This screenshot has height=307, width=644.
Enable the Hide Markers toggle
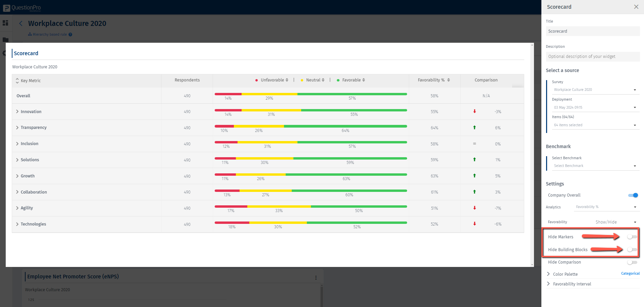[x=632, y=237]
